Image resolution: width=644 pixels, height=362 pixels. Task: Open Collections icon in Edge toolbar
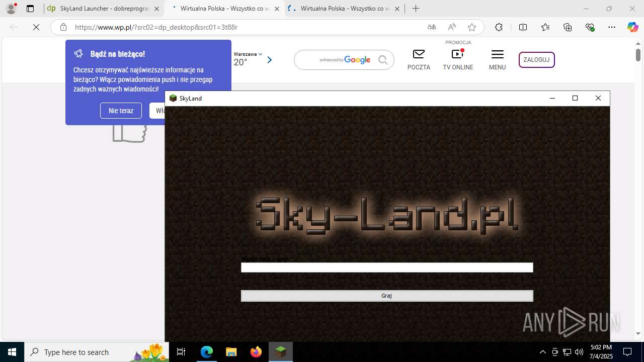[568, 27]
